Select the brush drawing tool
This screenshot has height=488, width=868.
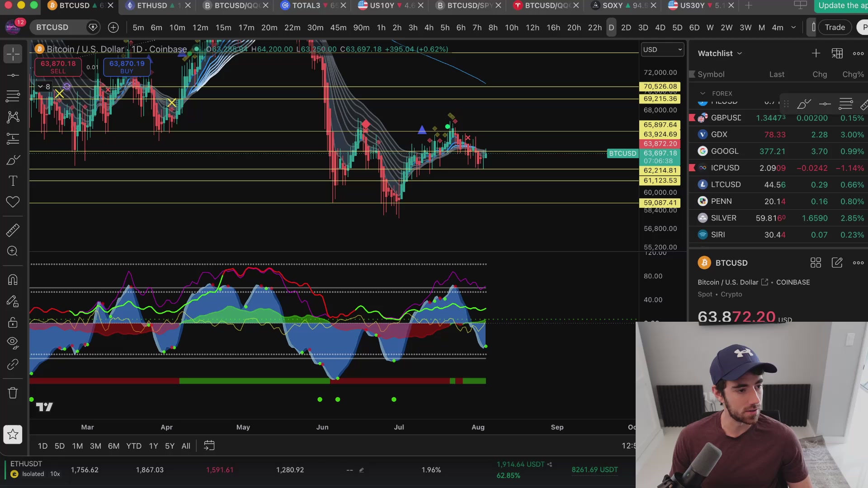click(x=13, y=160)
